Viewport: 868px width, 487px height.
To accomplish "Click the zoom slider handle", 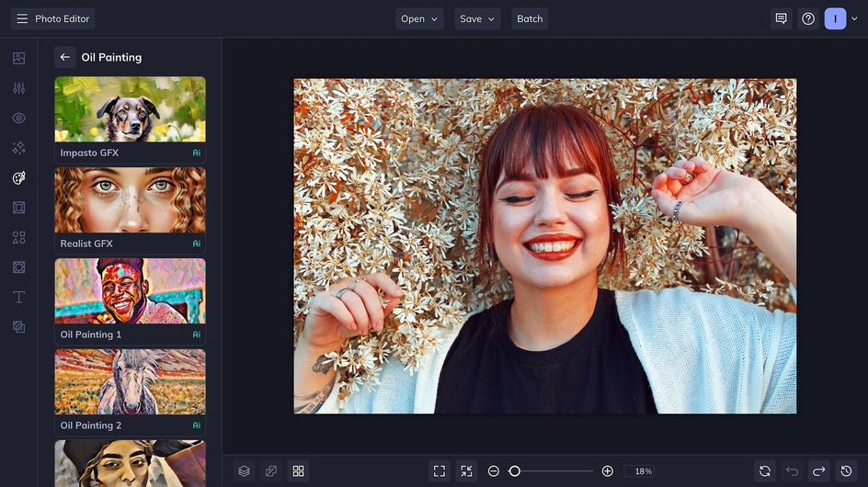I will tap(515, 470).
